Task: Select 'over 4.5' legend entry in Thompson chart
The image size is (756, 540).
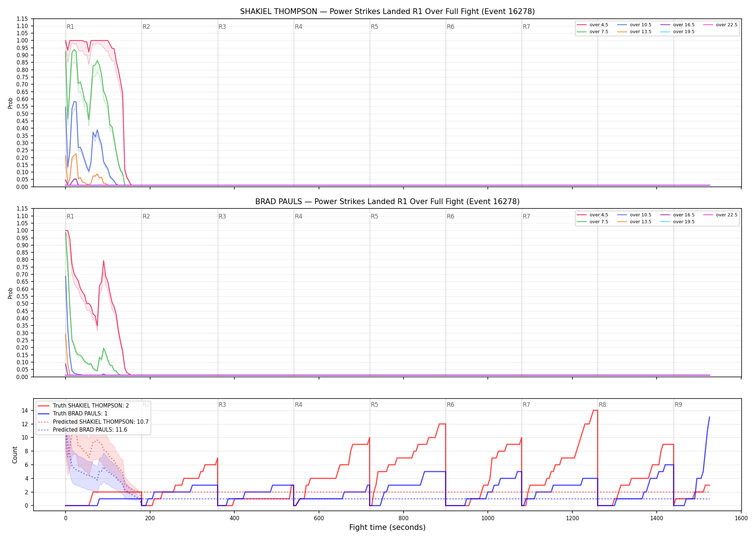Action: point(593,25)
